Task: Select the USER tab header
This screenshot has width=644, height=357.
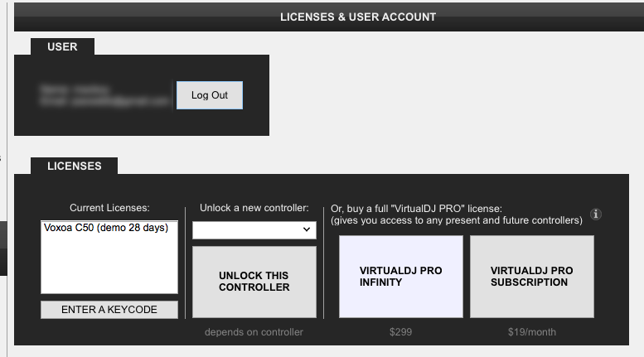Action: (x=62, y=46)
